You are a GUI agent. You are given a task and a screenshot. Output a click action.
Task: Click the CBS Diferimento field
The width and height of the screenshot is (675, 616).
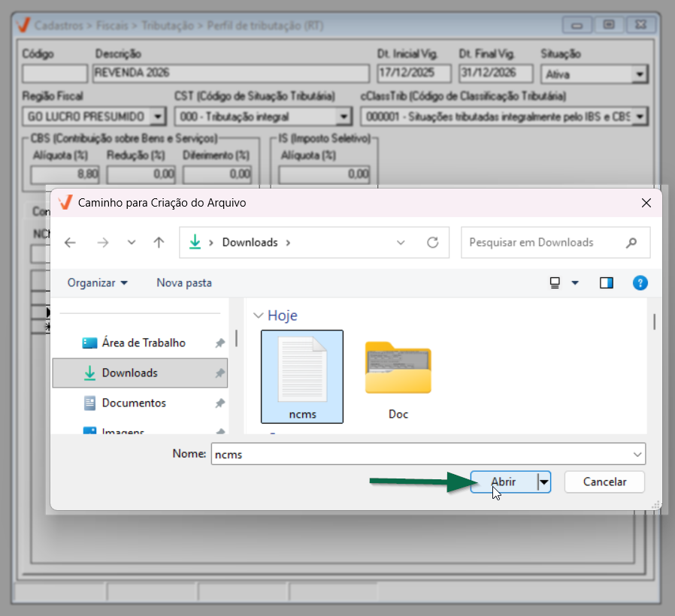point(217,174)
